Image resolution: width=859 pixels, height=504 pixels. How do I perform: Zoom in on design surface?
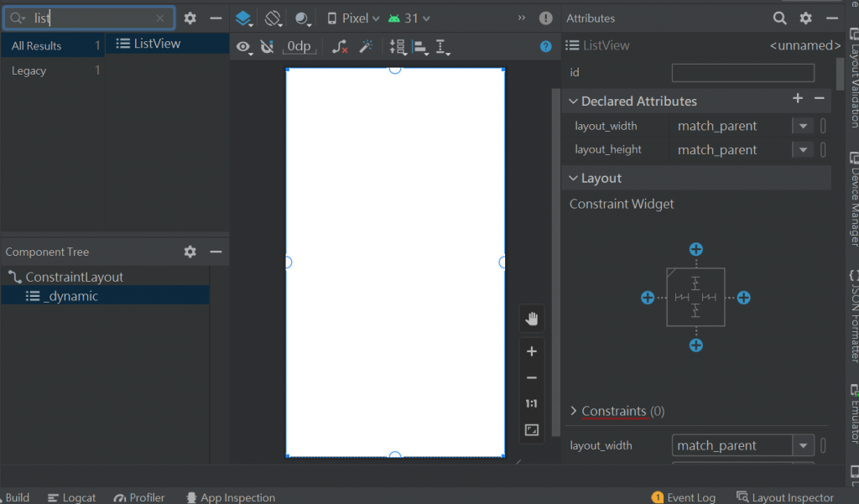tap(531, 351)
